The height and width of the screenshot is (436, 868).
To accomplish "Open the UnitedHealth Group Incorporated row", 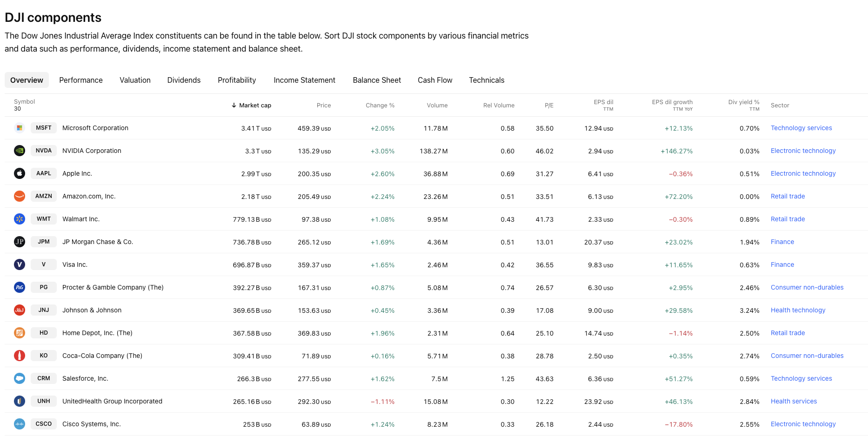I will point(112,401).
